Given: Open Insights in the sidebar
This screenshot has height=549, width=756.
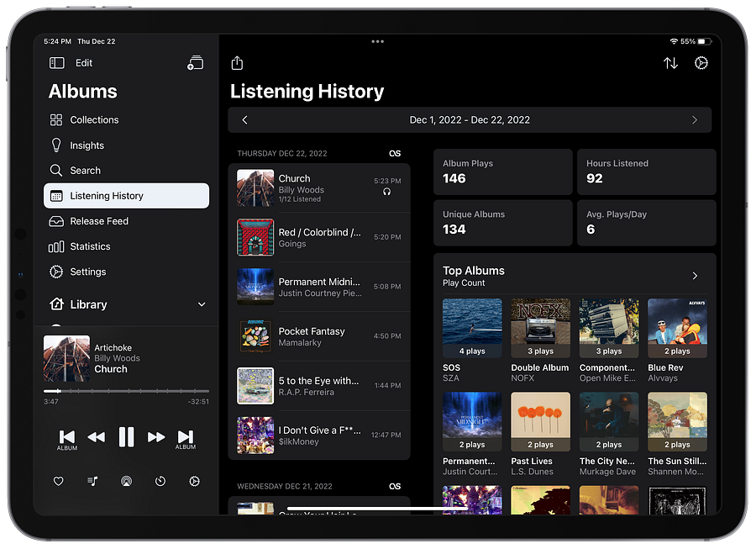Looking at the screenshot, I should [x=126, y=145].
